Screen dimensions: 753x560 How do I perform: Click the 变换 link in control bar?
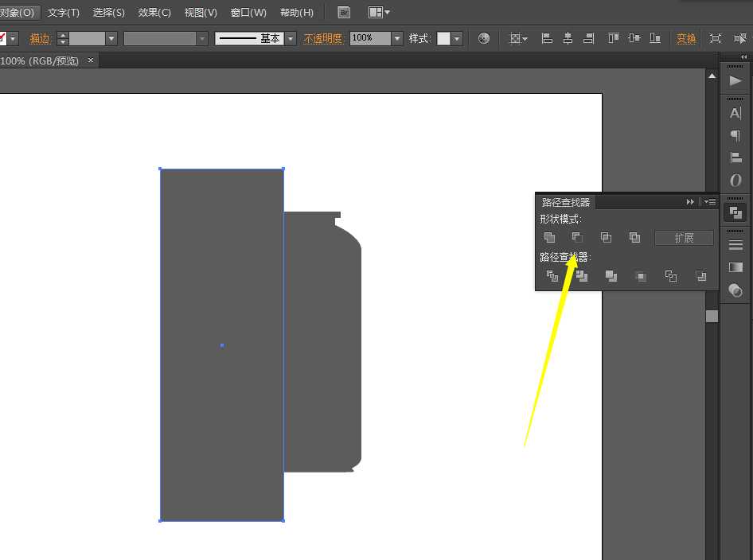(686, 38)
